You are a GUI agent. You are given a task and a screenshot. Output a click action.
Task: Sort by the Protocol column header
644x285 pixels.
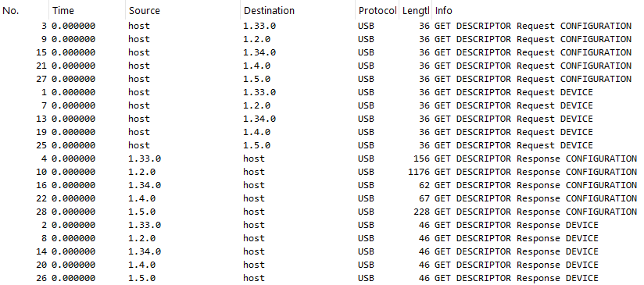coord(377,11)
